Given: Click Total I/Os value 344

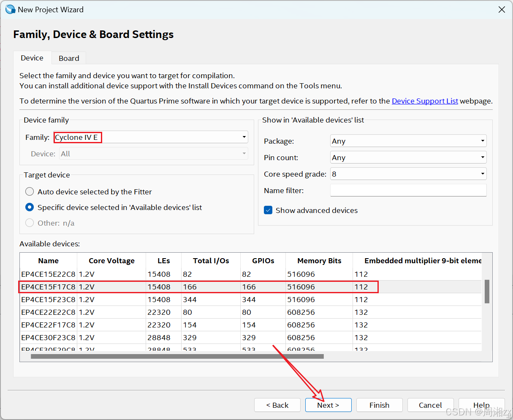Looking at the screenshot, I should pos(190,300).
